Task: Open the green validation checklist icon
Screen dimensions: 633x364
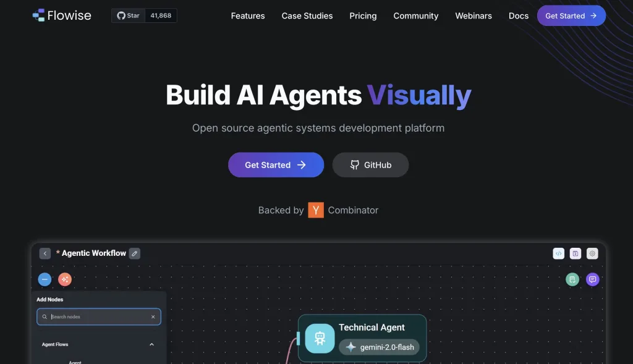Action: pos(572,279)
